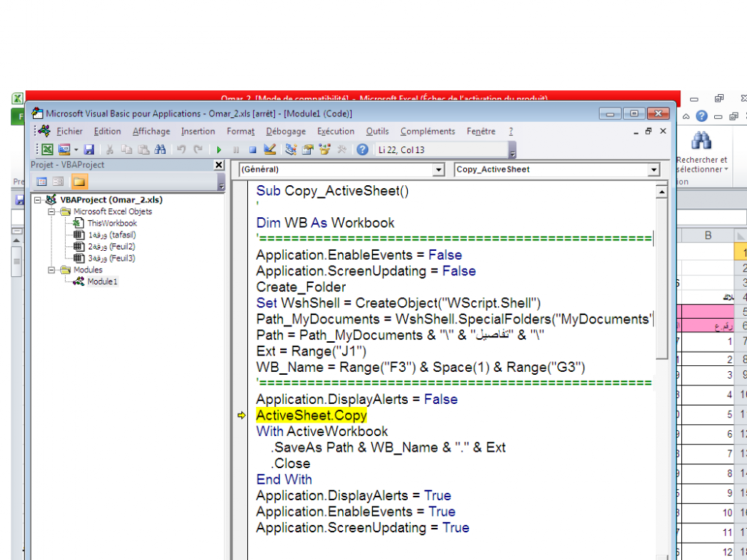Open the Fenêtre menu
Screen dimensions: 747x560
point(481,131)
